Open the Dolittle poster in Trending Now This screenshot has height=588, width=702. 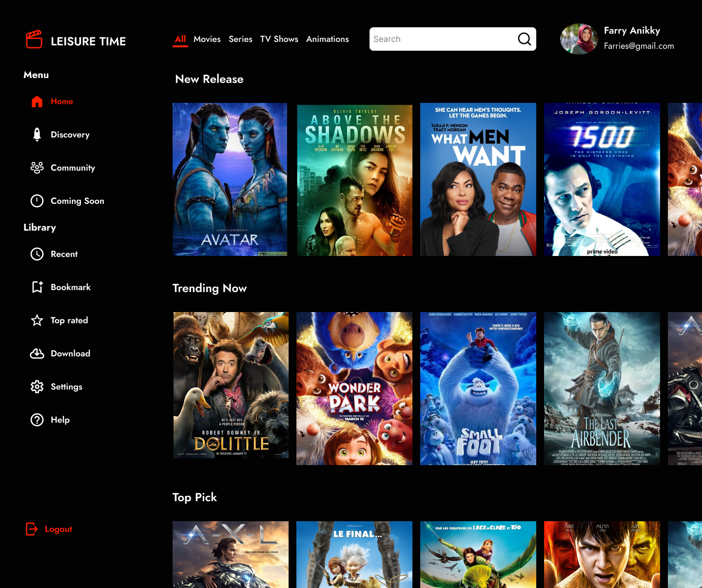click(231, 385)
